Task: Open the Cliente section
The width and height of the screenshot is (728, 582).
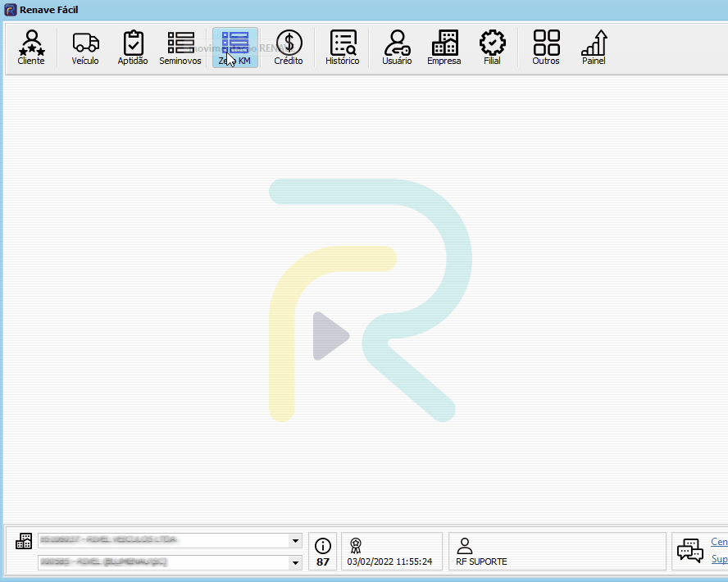Action: pos(31,48)
